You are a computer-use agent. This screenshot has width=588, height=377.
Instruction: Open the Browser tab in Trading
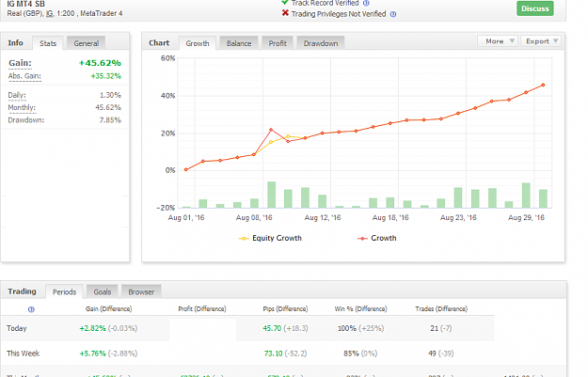tap(141, 292)
